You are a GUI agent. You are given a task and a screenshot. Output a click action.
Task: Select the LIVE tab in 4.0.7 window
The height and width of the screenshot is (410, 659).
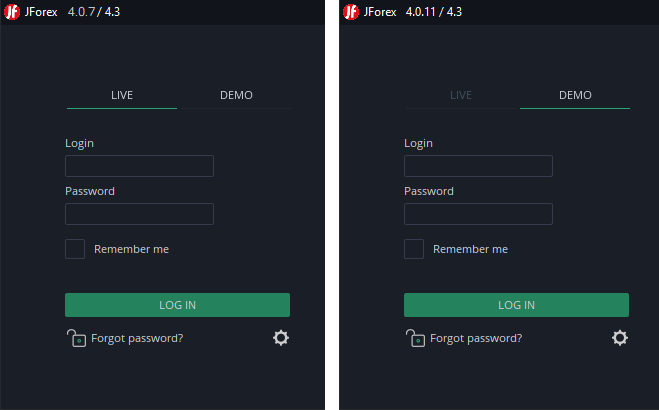tap(122, 95)
